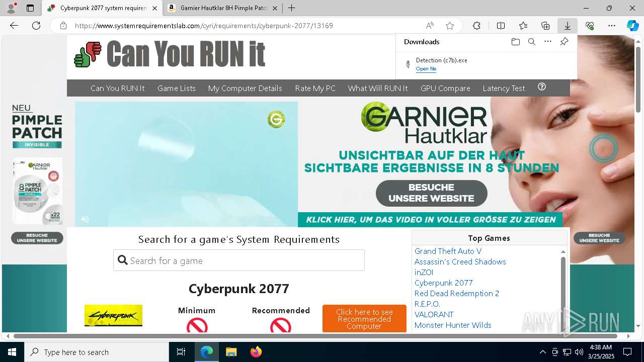Screen dimensions: 644x362
Task: Open GPU Compare page
Action: [445, 88]
